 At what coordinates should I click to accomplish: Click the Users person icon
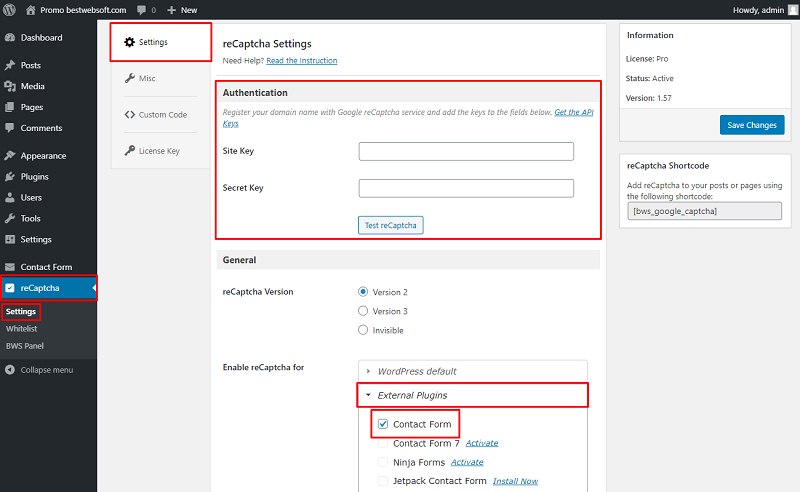(10, 198)
